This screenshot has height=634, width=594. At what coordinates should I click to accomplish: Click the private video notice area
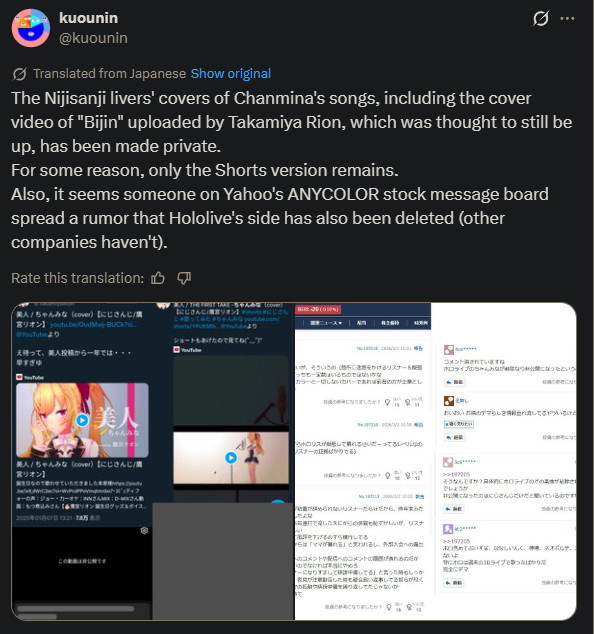point(82,561)
